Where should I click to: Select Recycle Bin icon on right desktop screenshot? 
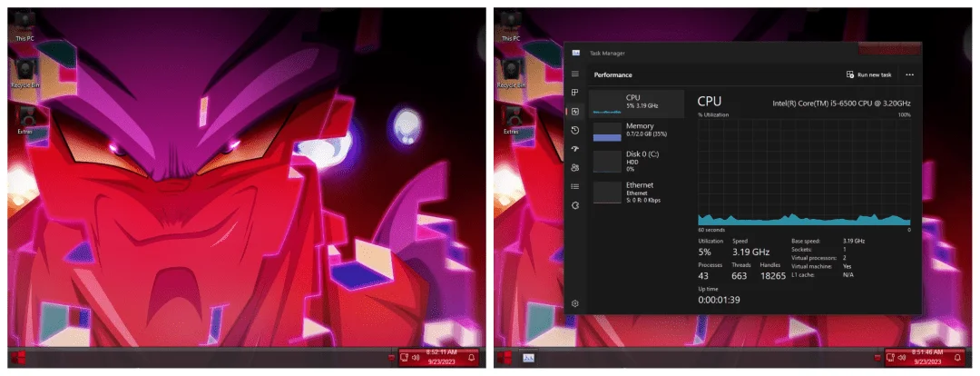(x=511, y=74)
